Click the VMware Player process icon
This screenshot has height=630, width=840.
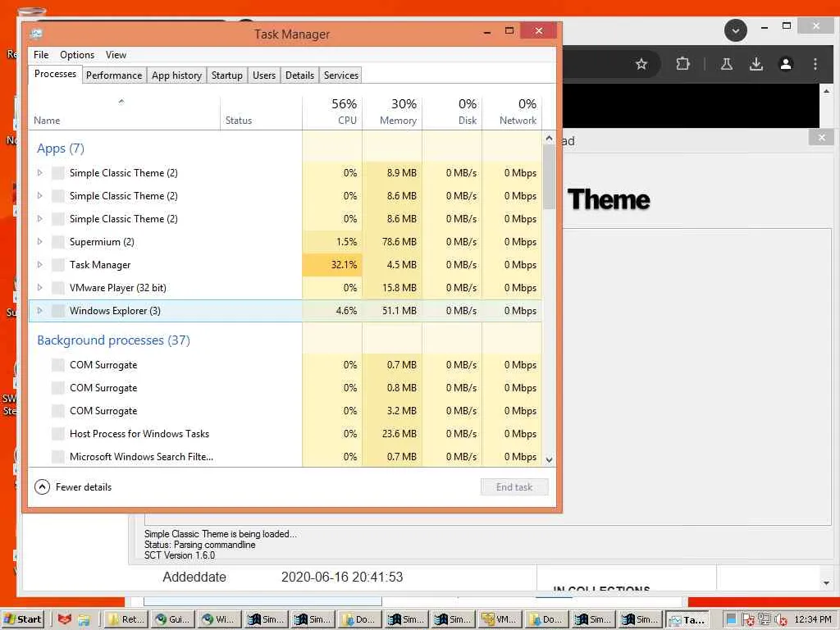(58, 288)
